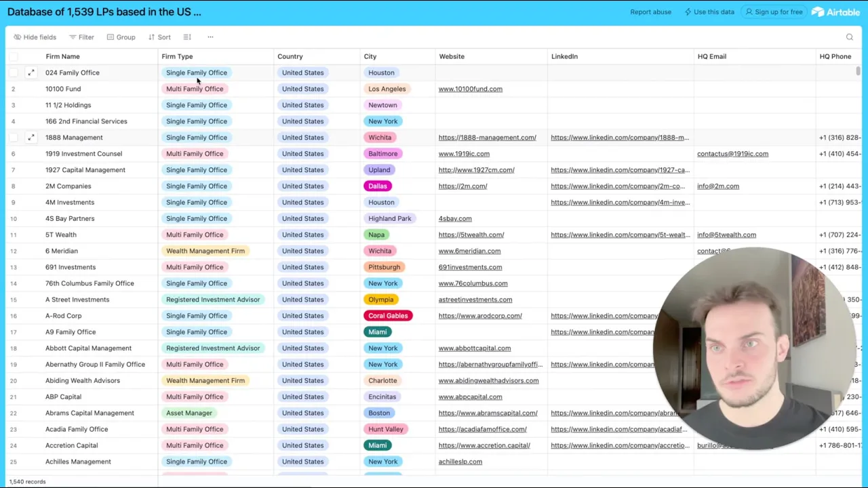Open the search magnifier icon

tap(850, 37)
